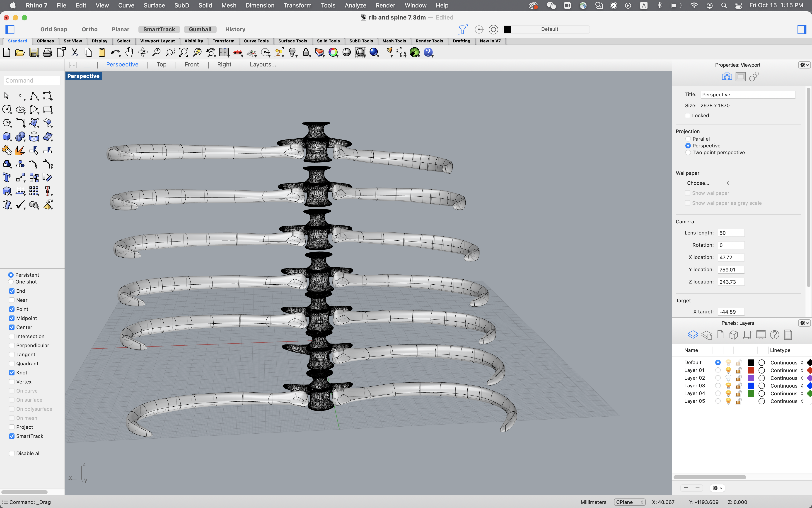Open the SubD menu
Screen dimensions: 812x508
tap(181, 5)
